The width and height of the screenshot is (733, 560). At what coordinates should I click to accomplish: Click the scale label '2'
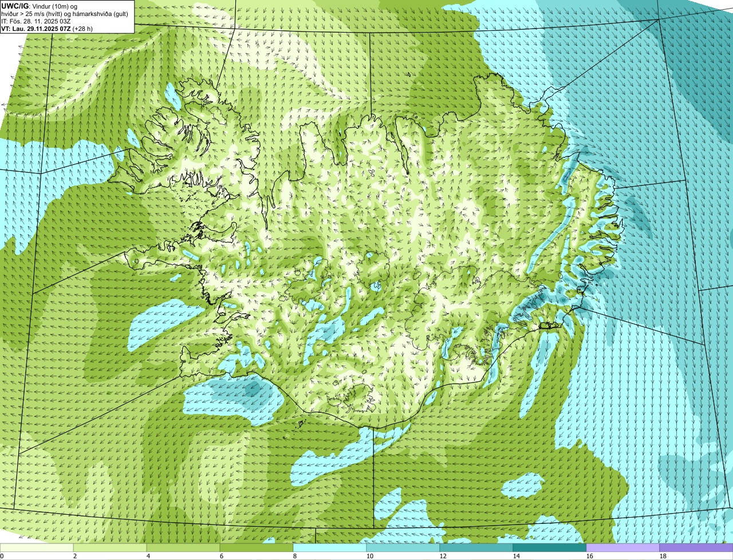75,556
